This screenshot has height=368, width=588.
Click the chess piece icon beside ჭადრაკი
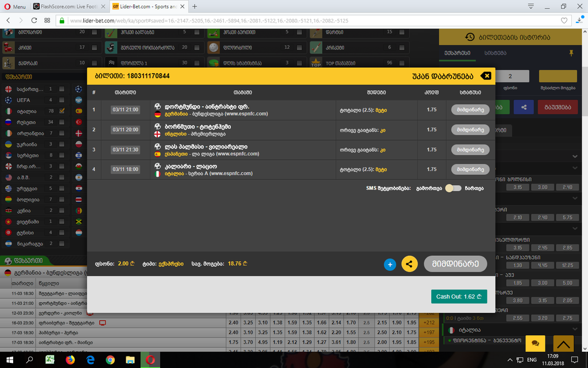click(8, 63)
